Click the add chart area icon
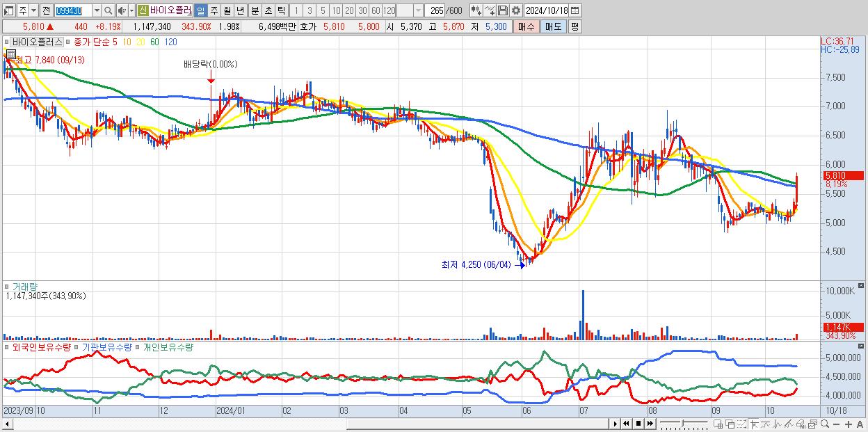This screenshot has width=868, height=432. (718, 424)
